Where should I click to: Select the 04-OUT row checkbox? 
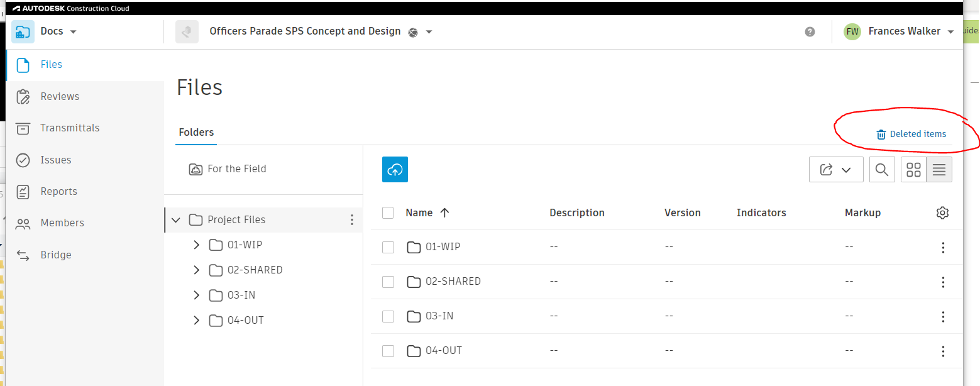pos(388,351)
